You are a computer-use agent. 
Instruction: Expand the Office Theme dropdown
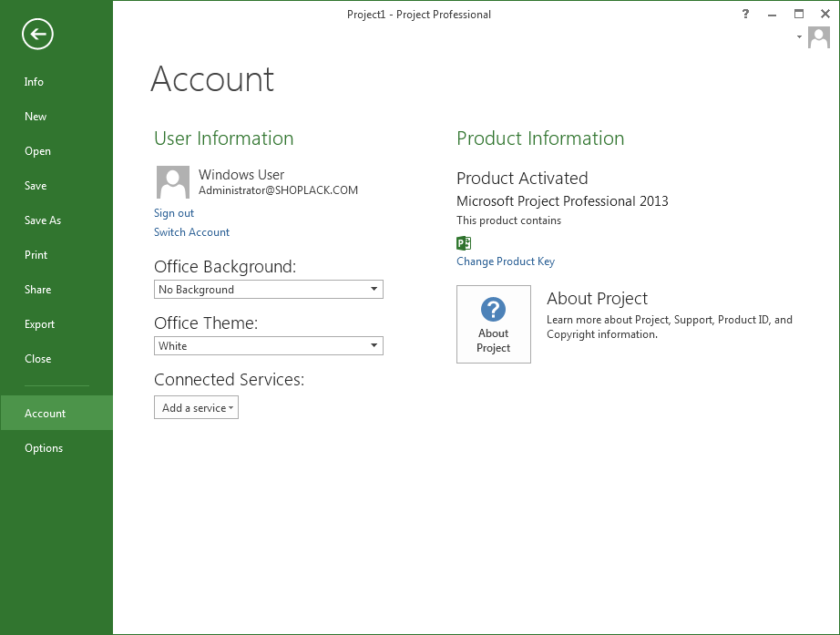coord(269,345)
